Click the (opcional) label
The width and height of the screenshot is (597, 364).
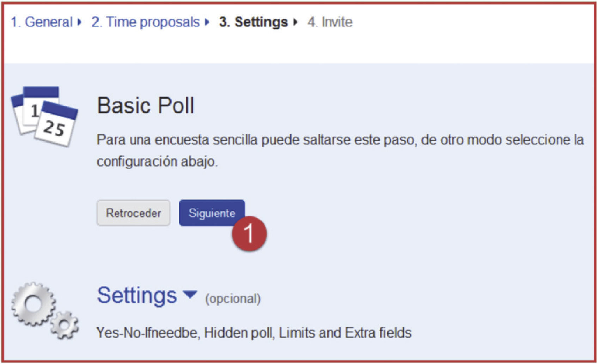point(233,299)
